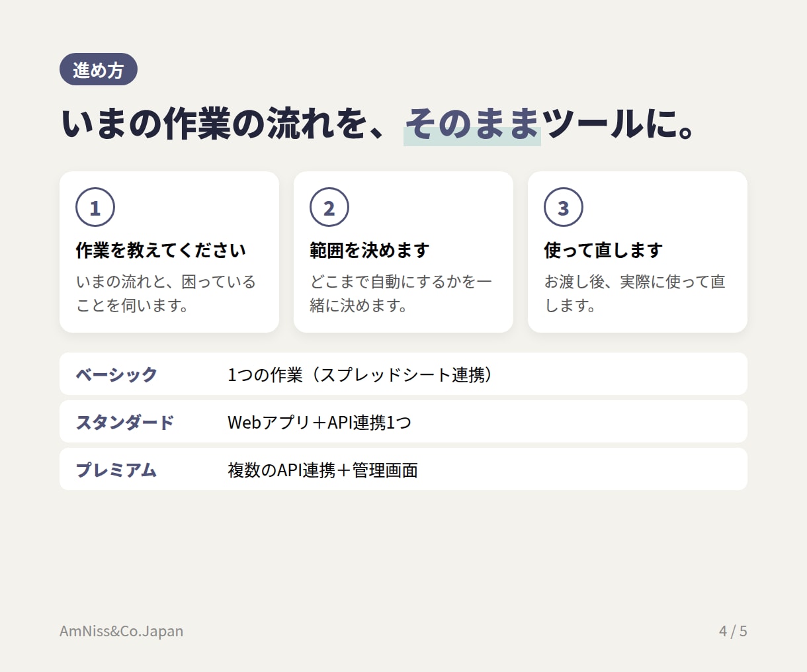Click the highlighted word そのまま
This screenshot has height=672, width=807.
tap(472, 124)
